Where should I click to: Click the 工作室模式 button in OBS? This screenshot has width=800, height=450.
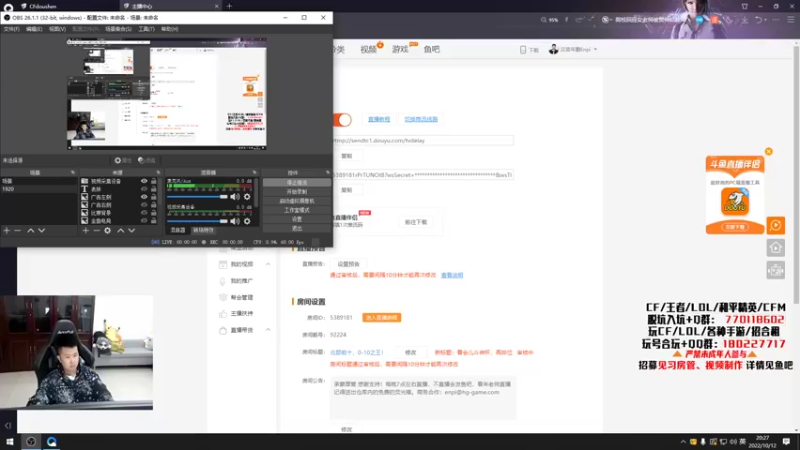coord(297,210)
